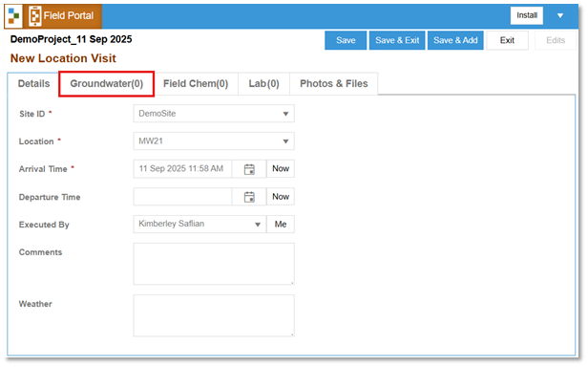Screen dimensions: 588x367
Task: Open the Executed By dropdown
Action: coord(199,225)
